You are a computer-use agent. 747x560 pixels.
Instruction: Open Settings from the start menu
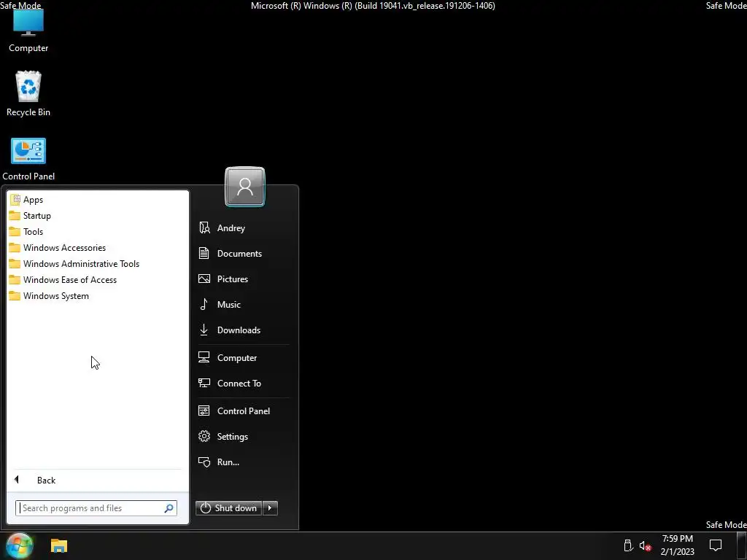coord(243,437)
